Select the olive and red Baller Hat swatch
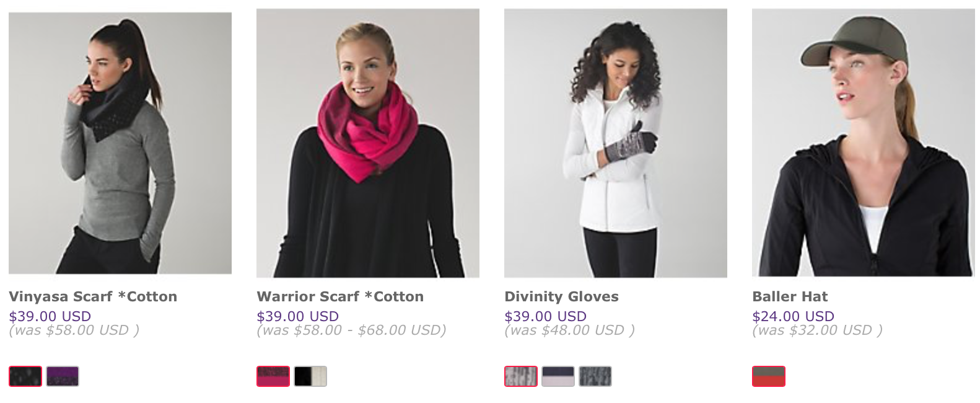The image size is (980, 403). 769,376
